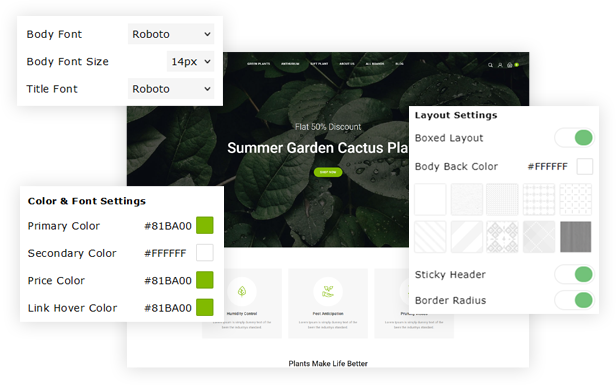Click the Flat 50% Discount text
This screenshot has width=616, height=385.
(328, 127)
